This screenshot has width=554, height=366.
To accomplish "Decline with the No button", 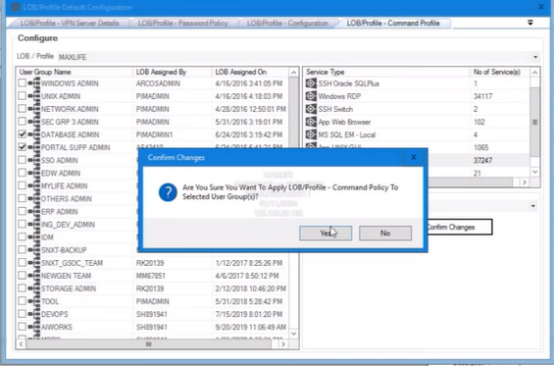I will pos(385,233).
